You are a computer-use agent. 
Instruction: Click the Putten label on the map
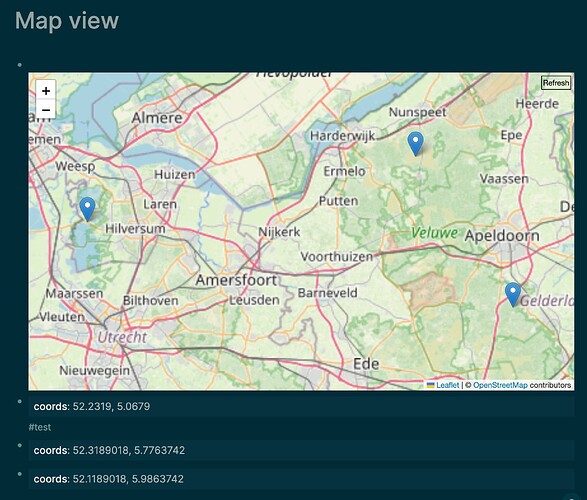[338, 201]
